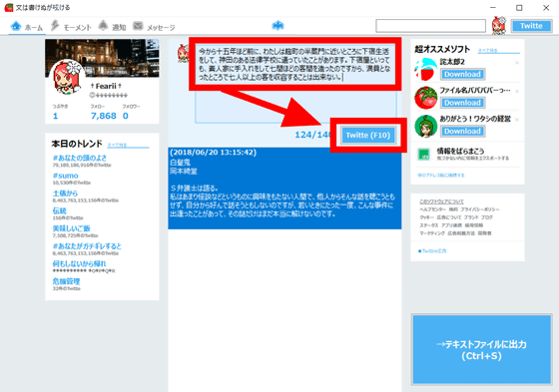559x392 pixels.
Task: Open trend 伝統
Action: point(59,210)
